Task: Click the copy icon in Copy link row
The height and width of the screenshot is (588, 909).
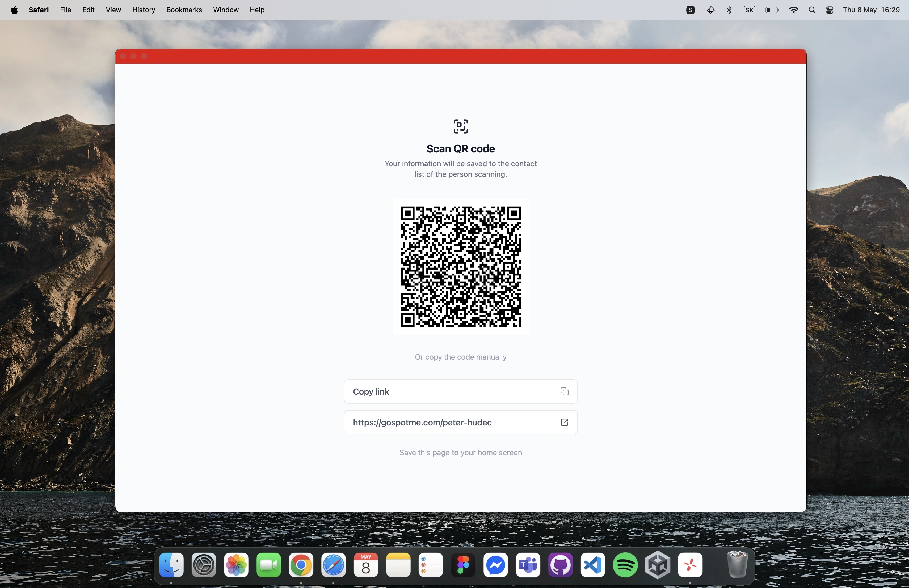Action: [x=564, y=391]
